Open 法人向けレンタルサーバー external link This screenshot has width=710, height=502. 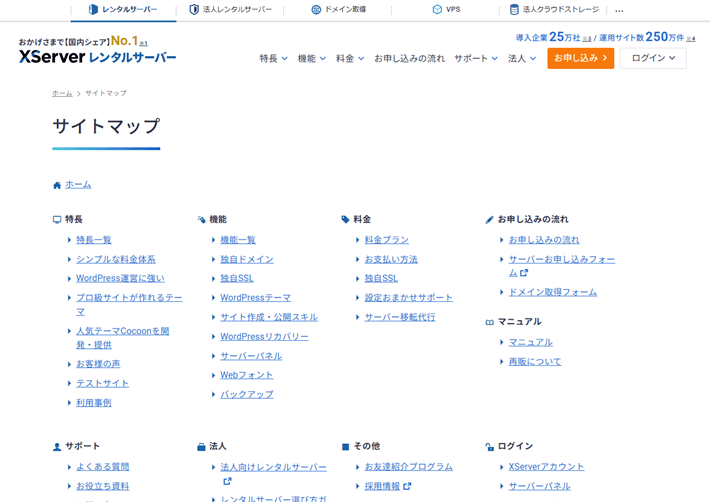click(x=273, y=473)
